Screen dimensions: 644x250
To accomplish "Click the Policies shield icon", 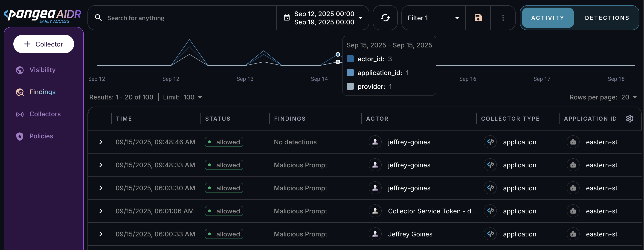I will pos(20,136).
